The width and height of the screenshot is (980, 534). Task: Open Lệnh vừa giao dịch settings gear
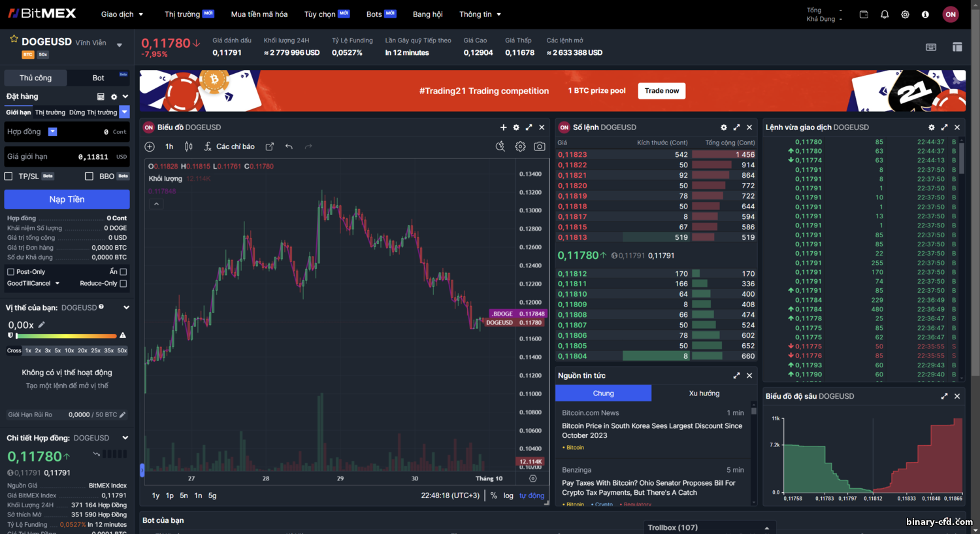tap(932, 127)
